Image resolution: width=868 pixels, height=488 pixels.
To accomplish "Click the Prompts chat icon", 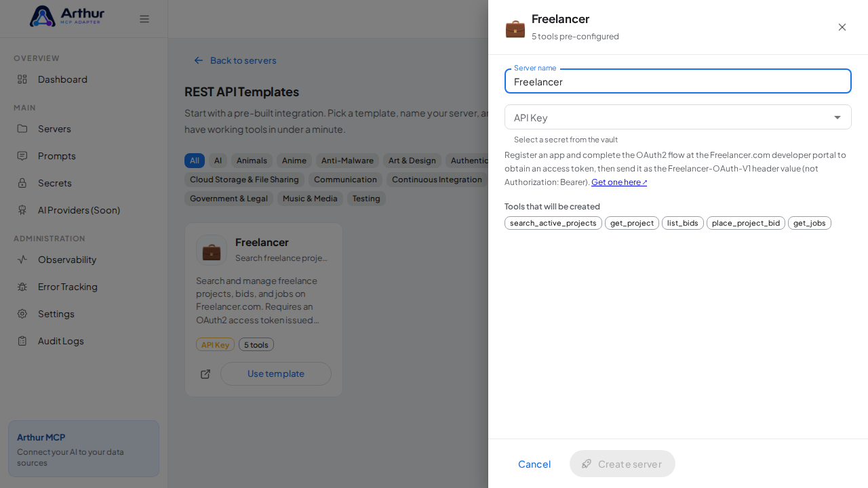I will pos(22,156).
